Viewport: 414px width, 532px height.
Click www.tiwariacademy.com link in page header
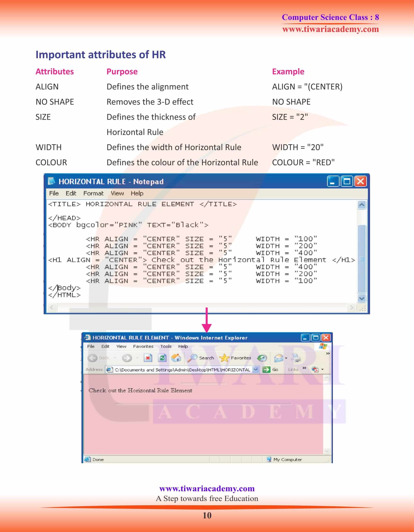[330, 29]
